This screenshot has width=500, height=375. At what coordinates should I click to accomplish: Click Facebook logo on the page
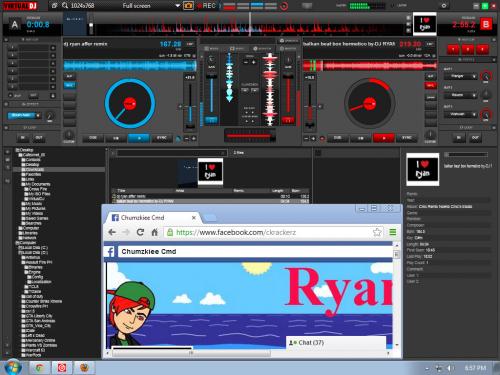coord(111,252)
